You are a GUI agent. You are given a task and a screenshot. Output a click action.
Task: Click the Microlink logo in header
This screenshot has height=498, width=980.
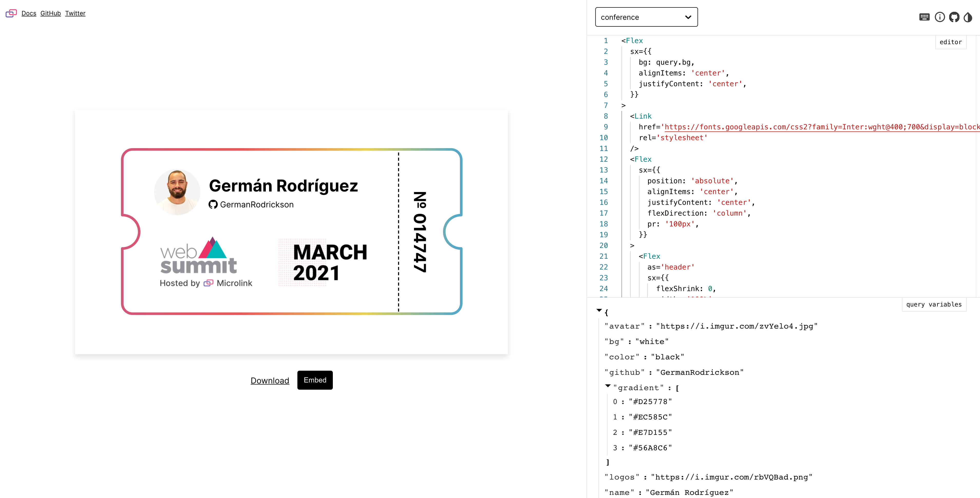tap(11, 13)
